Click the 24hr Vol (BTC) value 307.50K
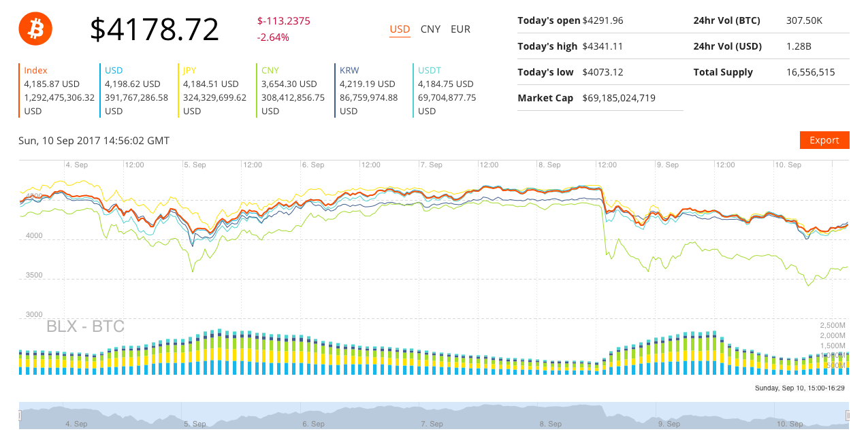868x438 pixels. coord(804,20)
